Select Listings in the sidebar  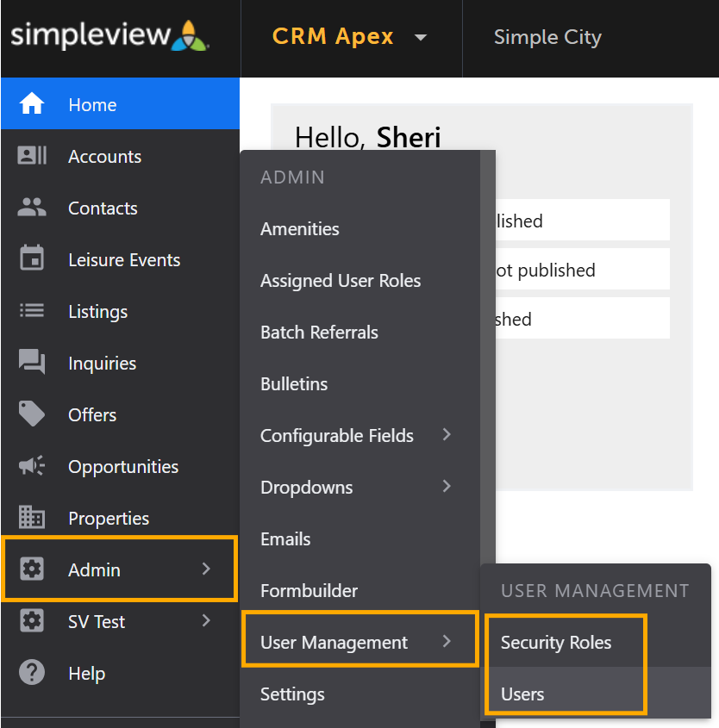[x=120, y=311]
